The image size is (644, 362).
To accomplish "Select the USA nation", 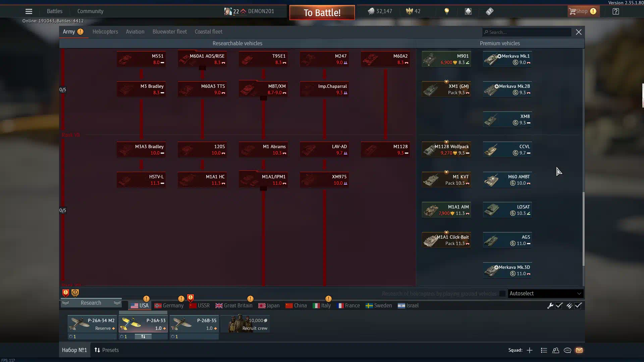I will pyautogui.click(x=140, y=306).
